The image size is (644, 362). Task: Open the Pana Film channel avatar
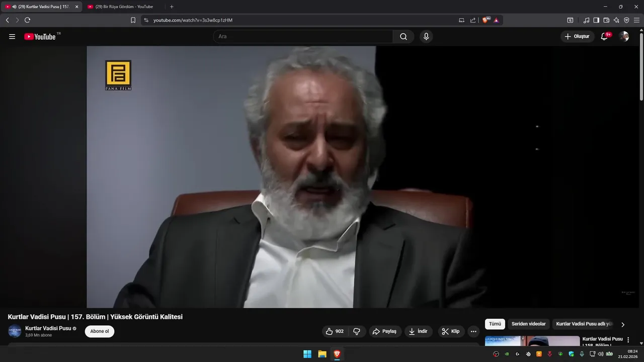click(15, 331)
